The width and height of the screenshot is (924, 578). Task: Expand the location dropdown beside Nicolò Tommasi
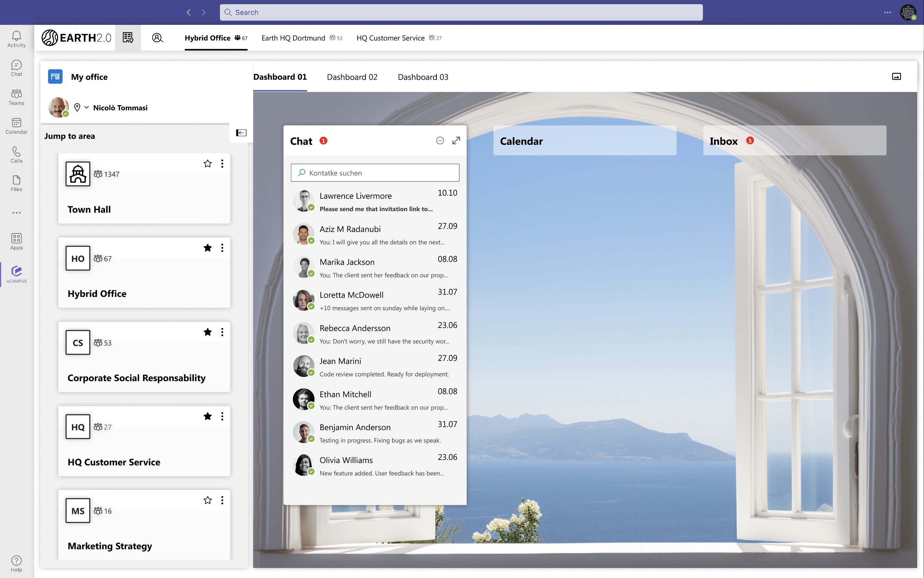pyautogui.click(x=86, y=107)
